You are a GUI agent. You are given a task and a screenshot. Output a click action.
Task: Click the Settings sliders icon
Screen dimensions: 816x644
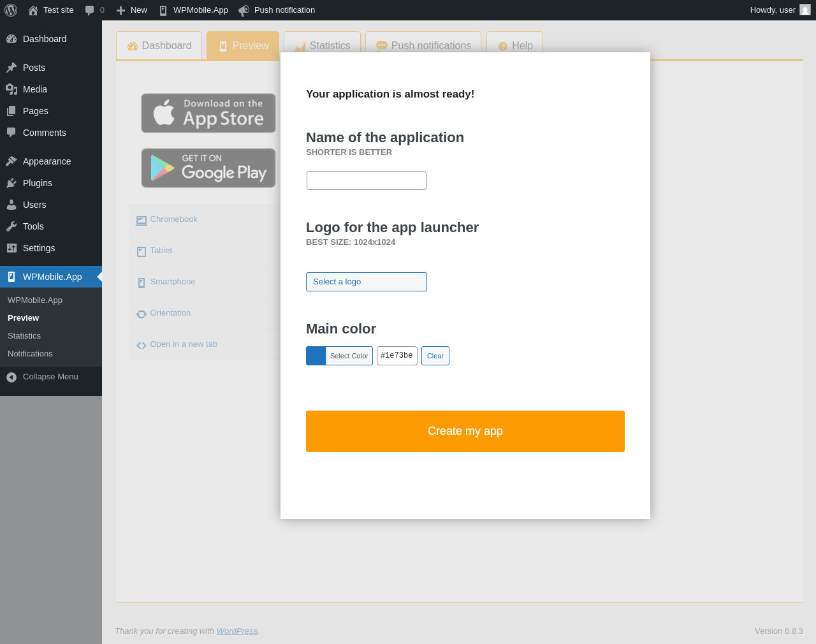point(11,248)
